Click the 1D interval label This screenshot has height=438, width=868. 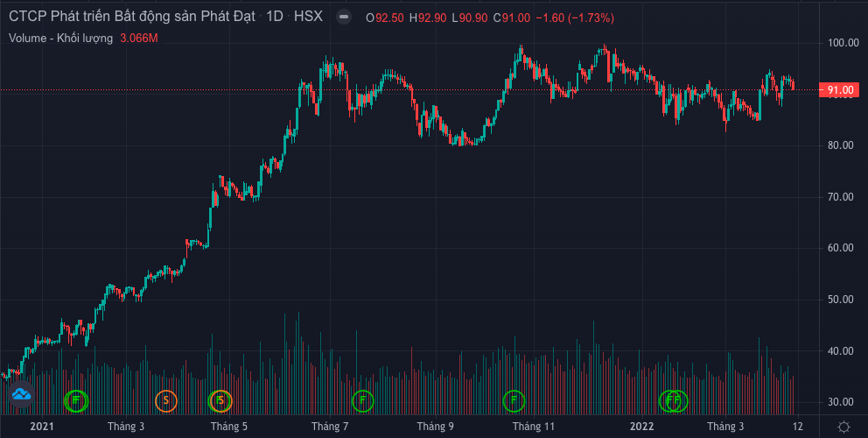(274, 17)
